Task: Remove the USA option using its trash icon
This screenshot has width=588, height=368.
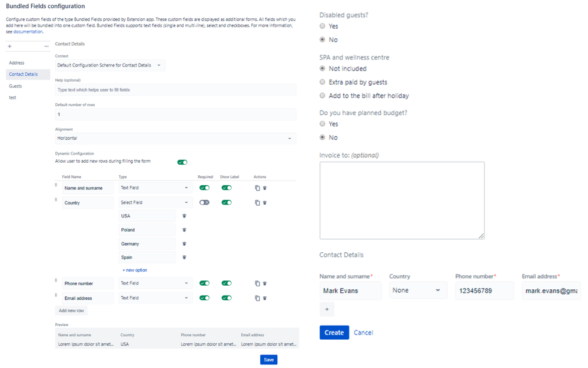Action: (184, 216)
